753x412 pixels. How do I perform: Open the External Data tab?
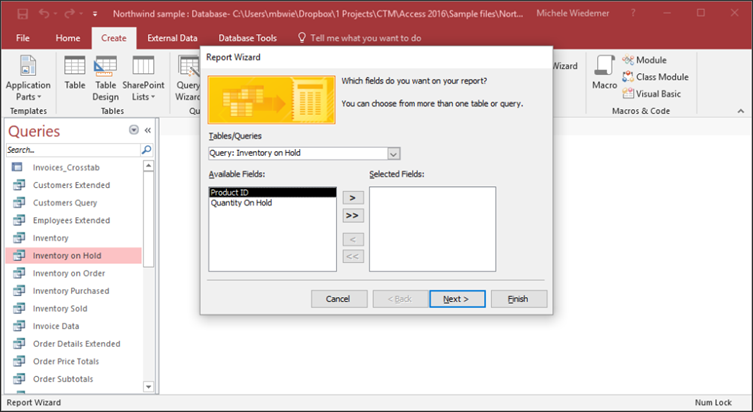click(172, 38)
